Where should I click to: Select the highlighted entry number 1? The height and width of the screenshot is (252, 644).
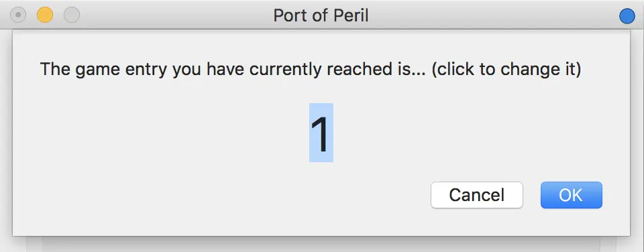(x=321, y=133)
